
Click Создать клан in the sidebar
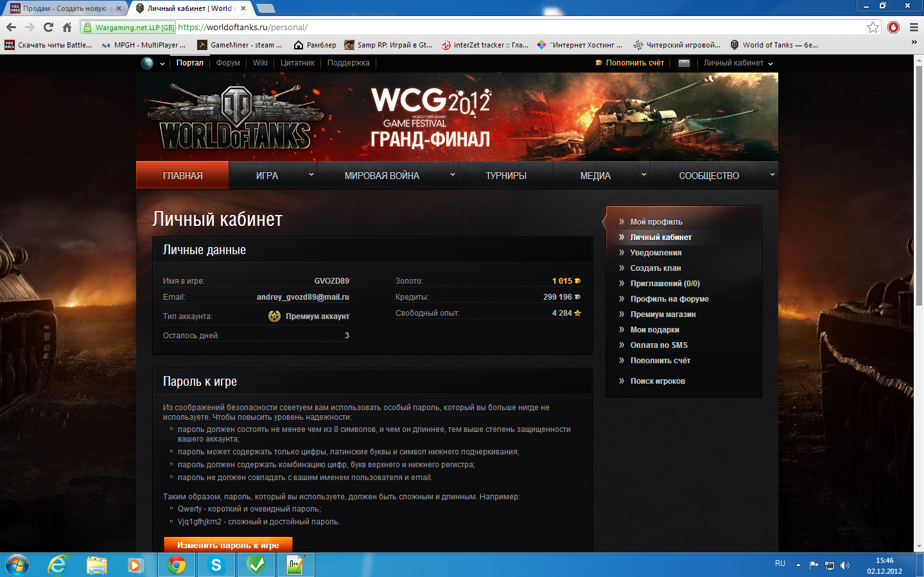[656, 268]
